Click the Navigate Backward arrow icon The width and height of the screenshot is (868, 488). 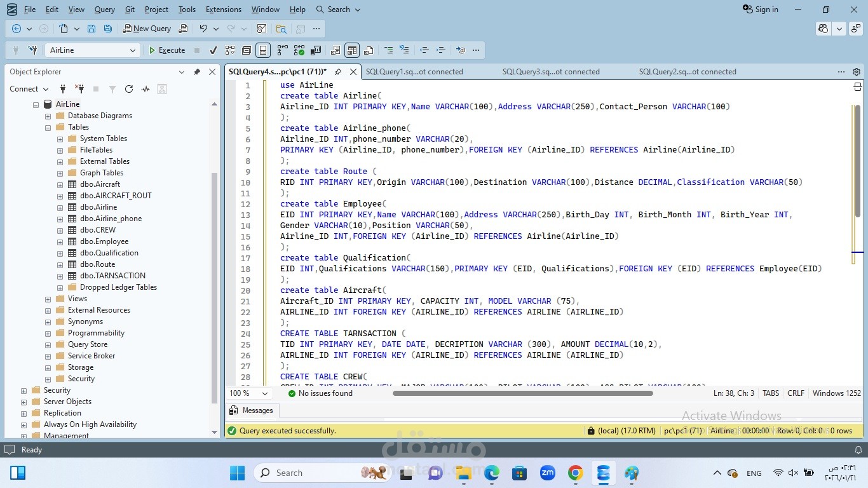click(x=17, y=29)
